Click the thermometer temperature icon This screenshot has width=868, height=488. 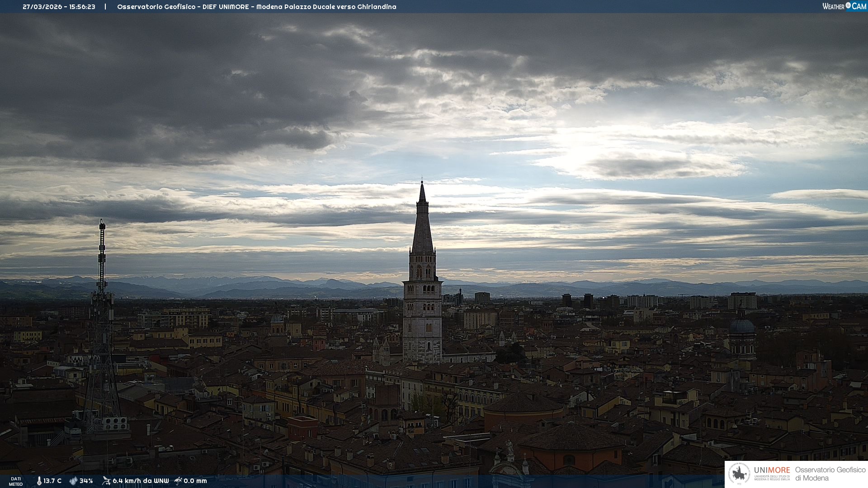(x=39, y=481)
